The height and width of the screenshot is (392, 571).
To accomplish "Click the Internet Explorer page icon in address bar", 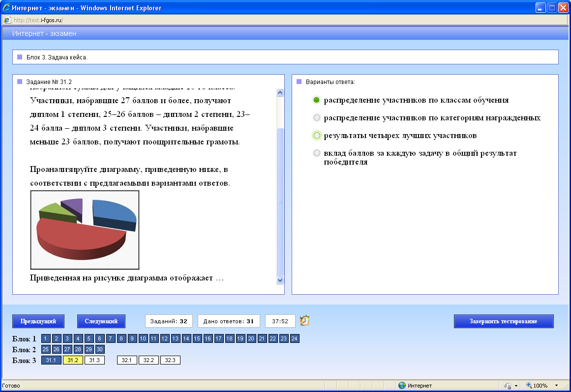I will tap(7, 20).
